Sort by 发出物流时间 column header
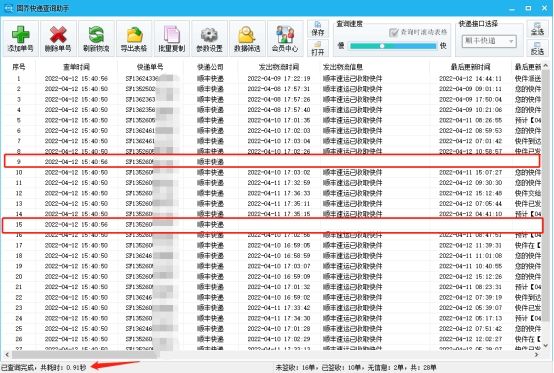Image resolution: width=554 pixels, height=373 pixels. 279,67
